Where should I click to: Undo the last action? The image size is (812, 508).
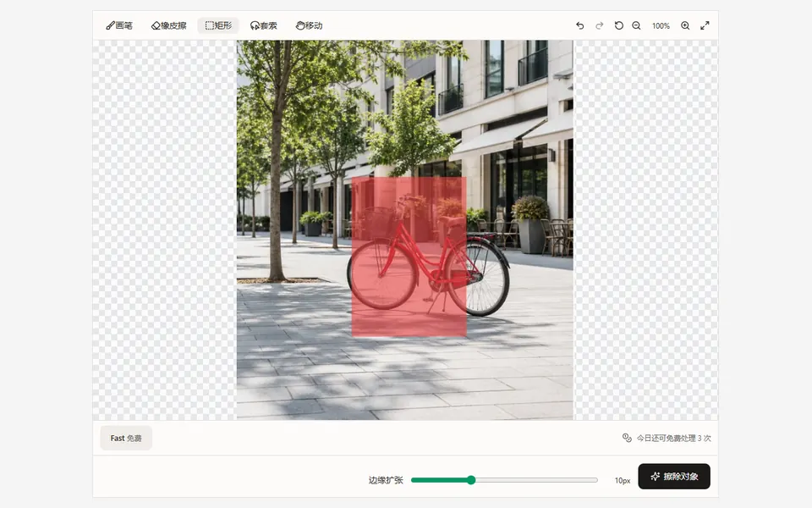pos(580,25)
